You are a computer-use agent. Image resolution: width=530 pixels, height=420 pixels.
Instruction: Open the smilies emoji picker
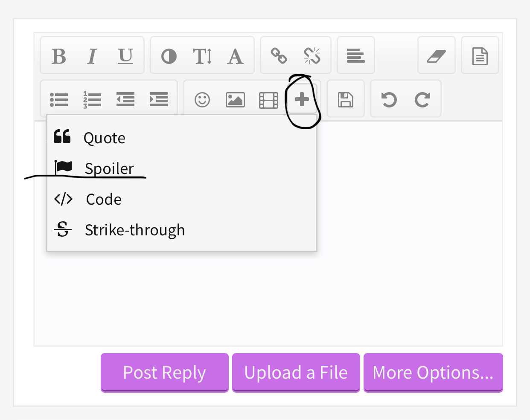(x=202, y=100)
